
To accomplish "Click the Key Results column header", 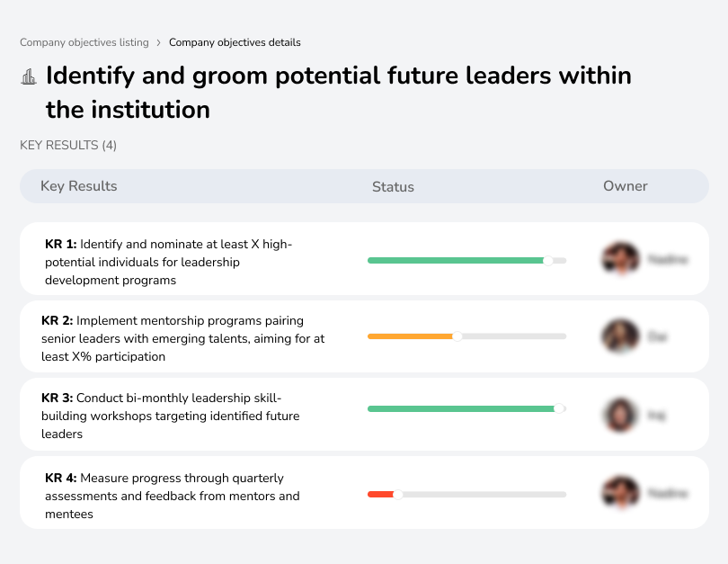I will [x=79, y=186].
